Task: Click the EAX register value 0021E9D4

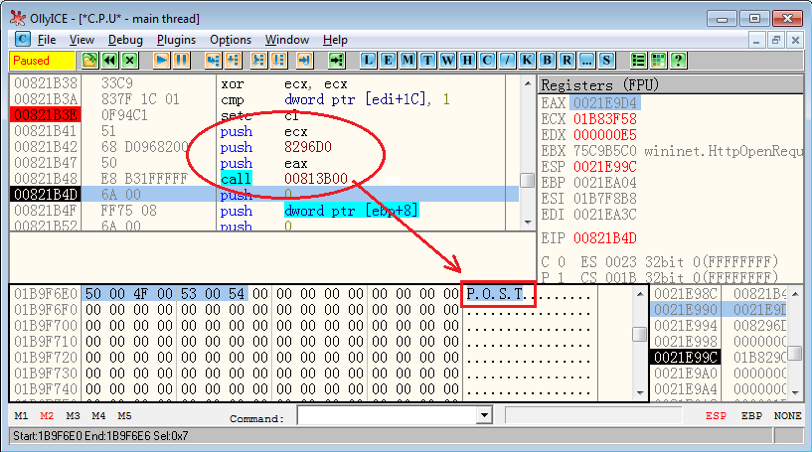Action: pyautogui.click(x=605, y=103)
